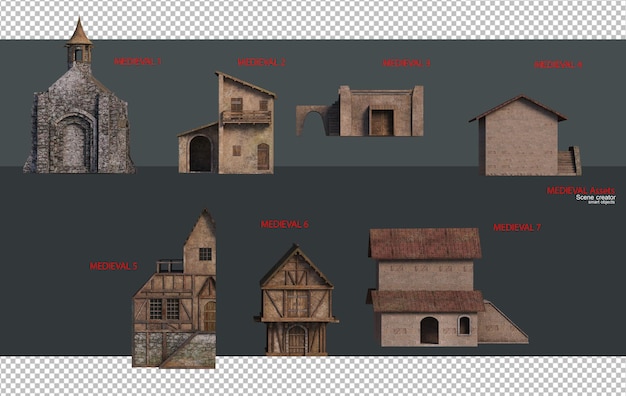Click the MEDIEVAL 2 red label

pyautogui.click(x=261, y=62)
